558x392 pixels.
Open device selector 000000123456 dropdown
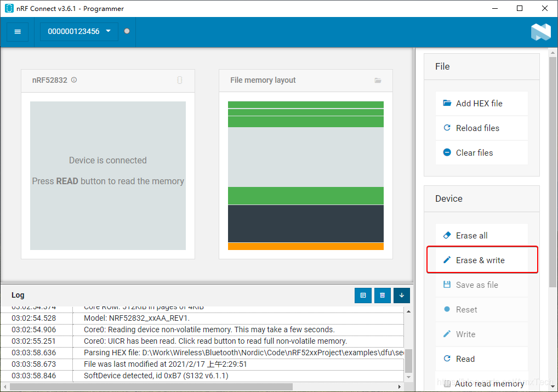(79, 31)
